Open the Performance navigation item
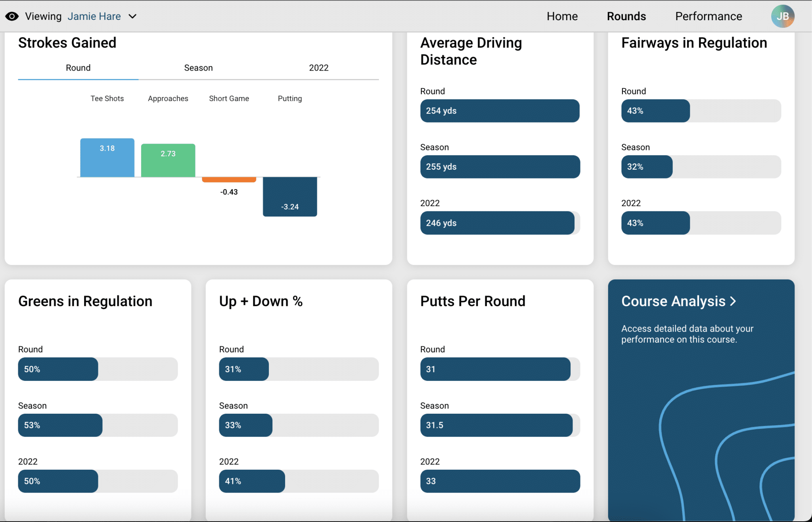This screenshot has width=812, height=522. pos(709,16)
